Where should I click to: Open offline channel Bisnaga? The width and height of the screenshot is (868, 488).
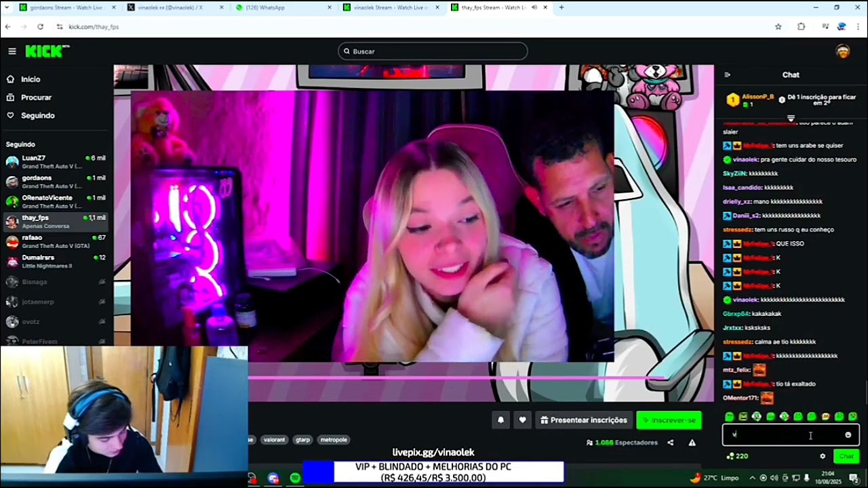(x=56, y=282)
